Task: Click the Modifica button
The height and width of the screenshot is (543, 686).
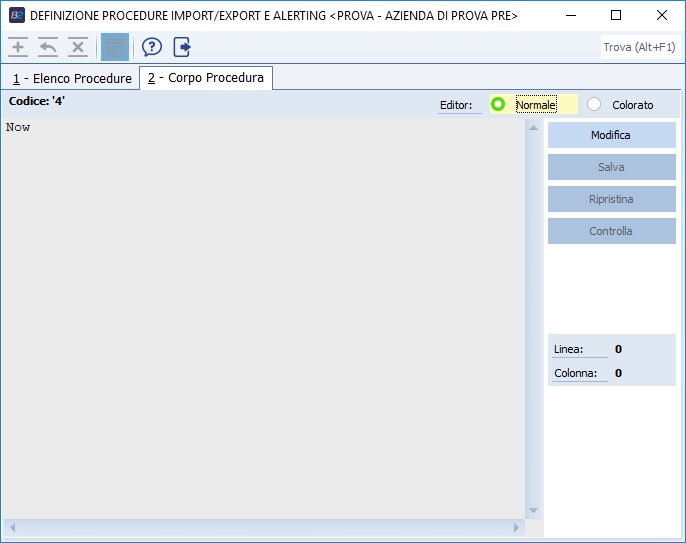Action: (612, 135)
